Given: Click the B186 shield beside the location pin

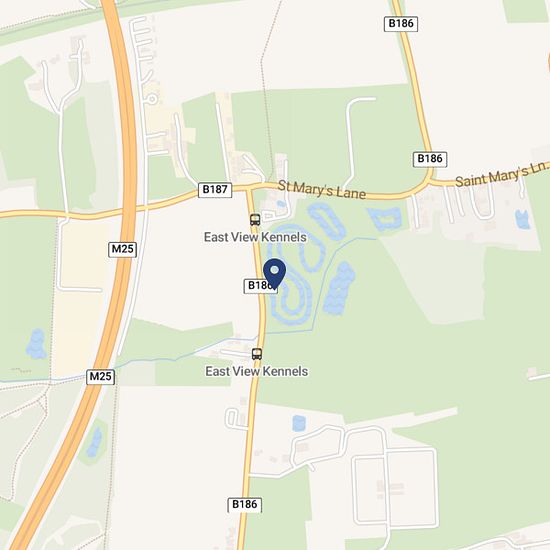Looking at the screenshot, I should 258,286.
